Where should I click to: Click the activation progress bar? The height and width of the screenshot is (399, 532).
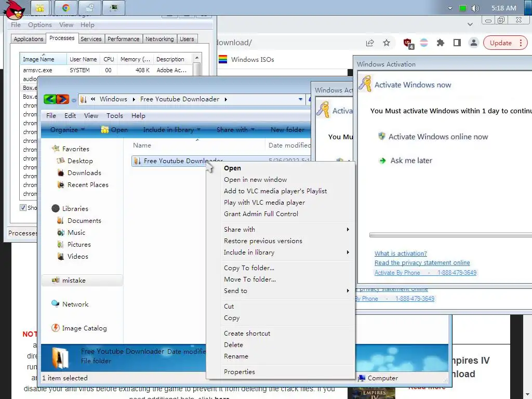pos(450,235)
